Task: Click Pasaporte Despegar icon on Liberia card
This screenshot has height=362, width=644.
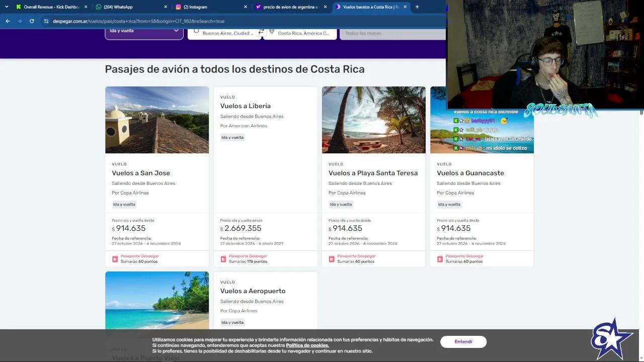Action: coord(223,259)
